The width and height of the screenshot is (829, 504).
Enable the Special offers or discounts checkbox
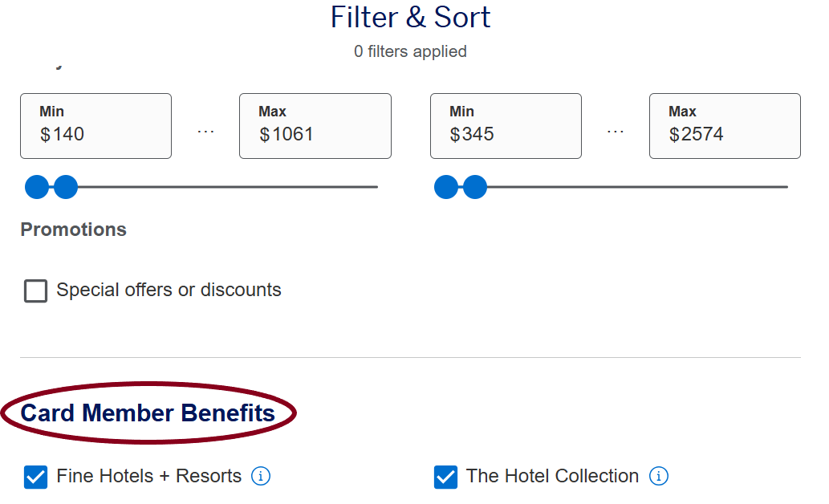[x=35, y=291]
